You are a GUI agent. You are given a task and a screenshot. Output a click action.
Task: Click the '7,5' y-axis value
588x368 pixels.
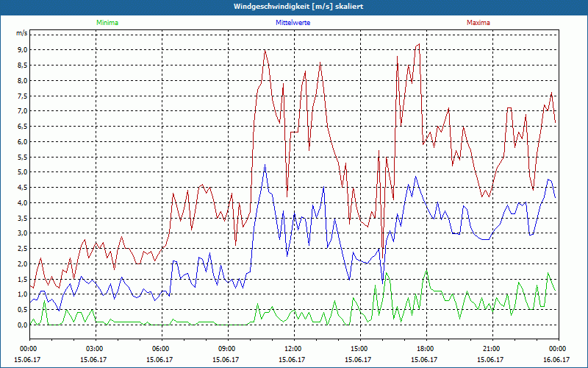pos(23,96)
